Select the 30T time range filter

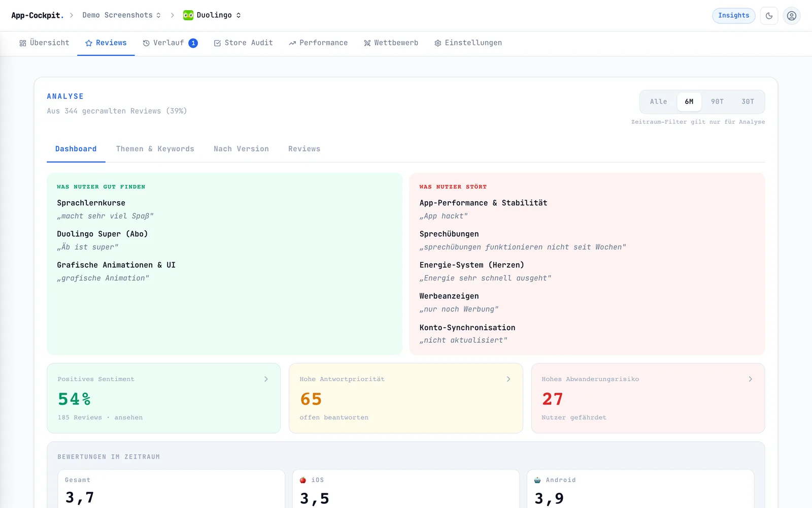point(748,102)
